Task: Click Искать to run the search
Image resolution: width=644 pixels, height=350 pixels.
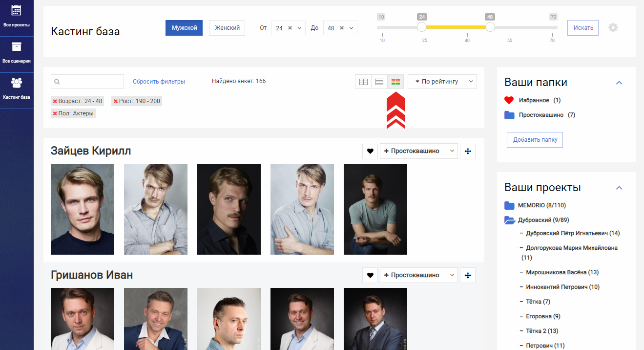Action: click(x=583, y=28)
